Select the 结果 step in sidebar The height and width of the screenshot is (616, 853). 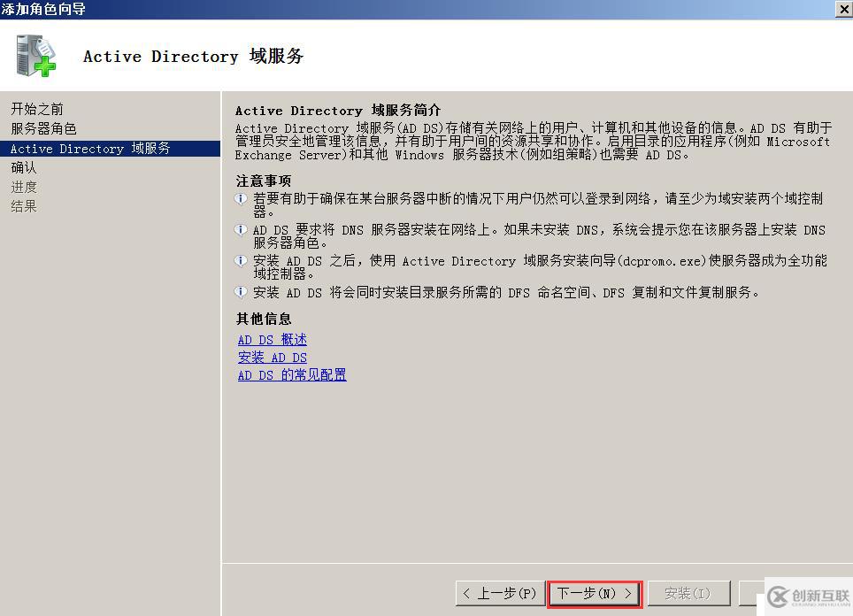pos(24,207)
